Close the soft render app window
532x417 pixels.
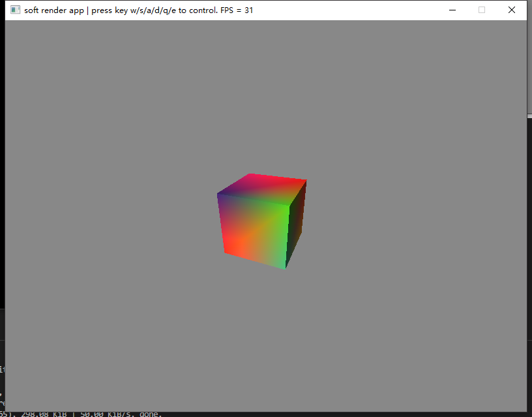(x=512, y=10)
